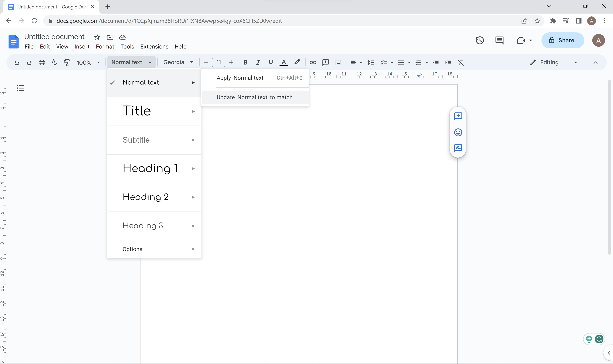Insert a numbered list
This screenshot has height=364, width=613.
pos(418,63)
